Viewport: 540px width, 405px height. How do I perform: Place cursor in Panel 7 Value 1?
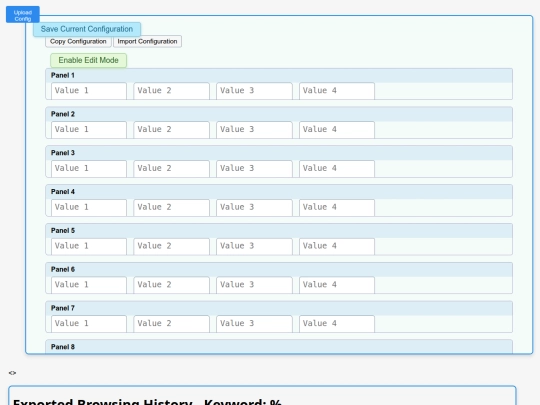[89, 324]
